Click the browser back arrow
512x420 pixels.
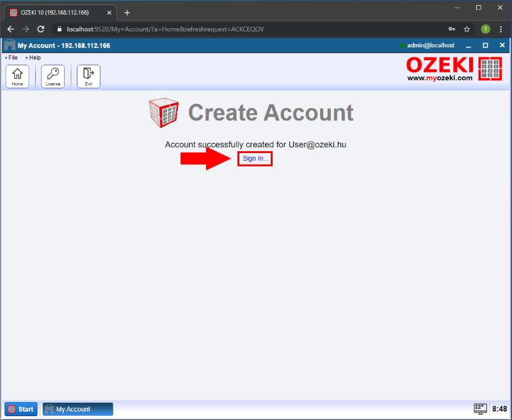(11, 29)
